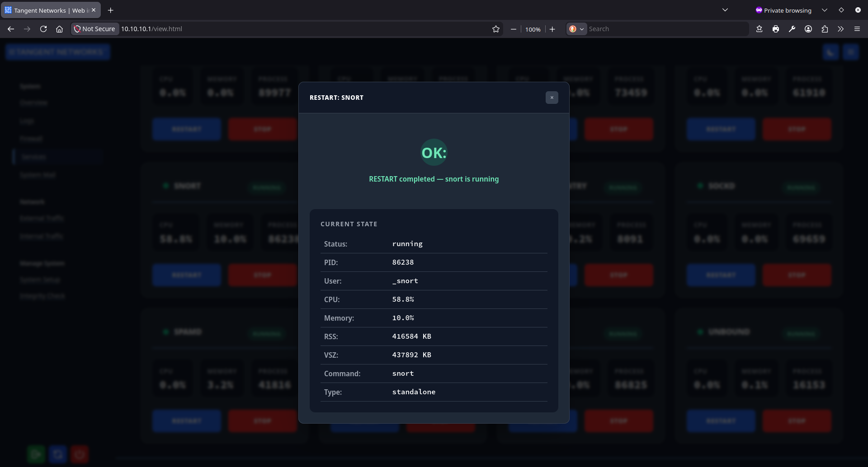Click the blue restart-all services icon

58,454
